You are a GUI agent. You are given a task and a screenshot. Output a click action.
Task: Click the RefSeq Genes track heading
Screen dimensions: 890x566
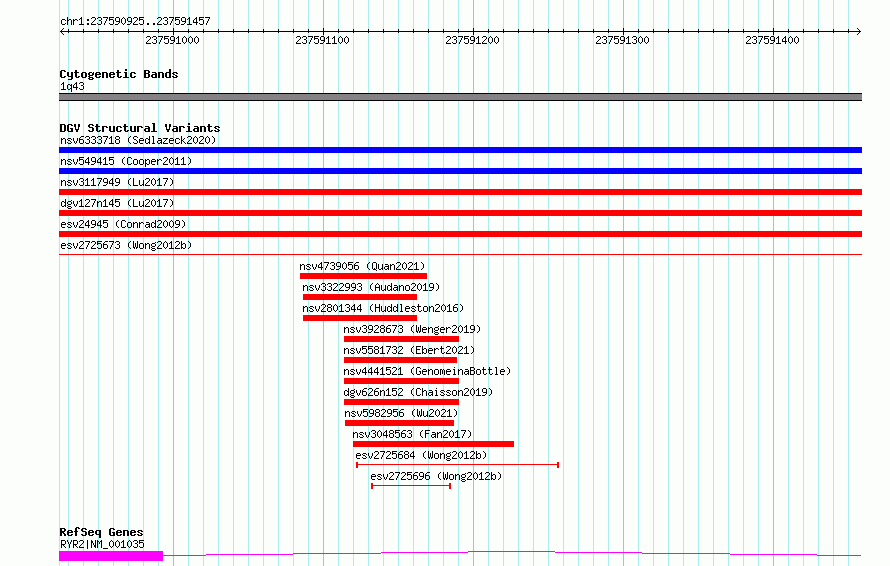point(101,532)
